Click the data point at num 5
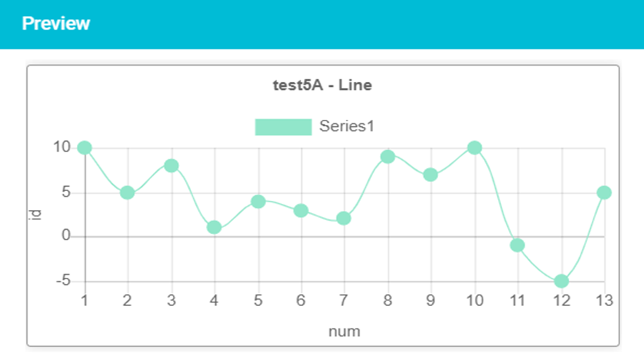The width and height of the screenshot is (644, 356). (x=258, y=201)
